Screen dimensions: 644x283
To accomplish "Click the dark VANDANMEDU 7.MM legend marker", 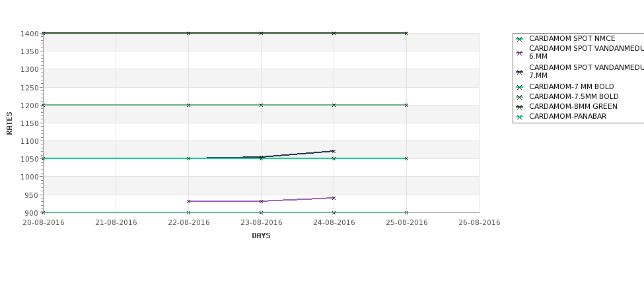I will (520, 72).
